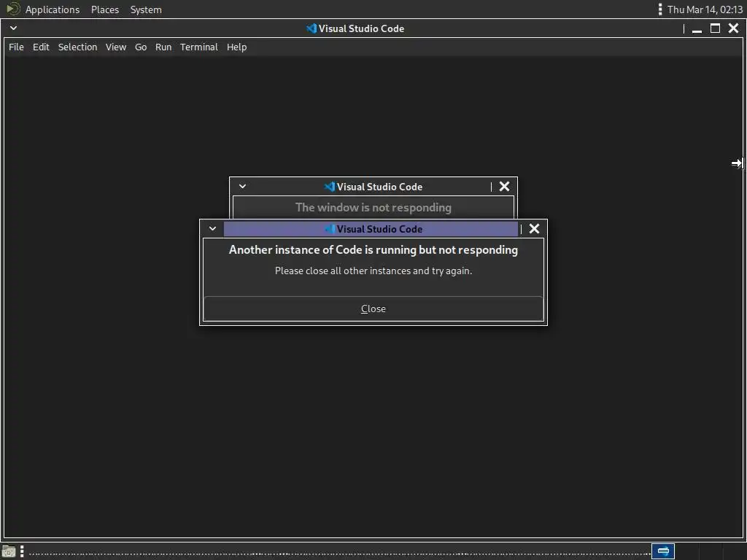Click the desktop logo icon beside Applications
This screenshot has width=747, height=560.
coord(13,9)
